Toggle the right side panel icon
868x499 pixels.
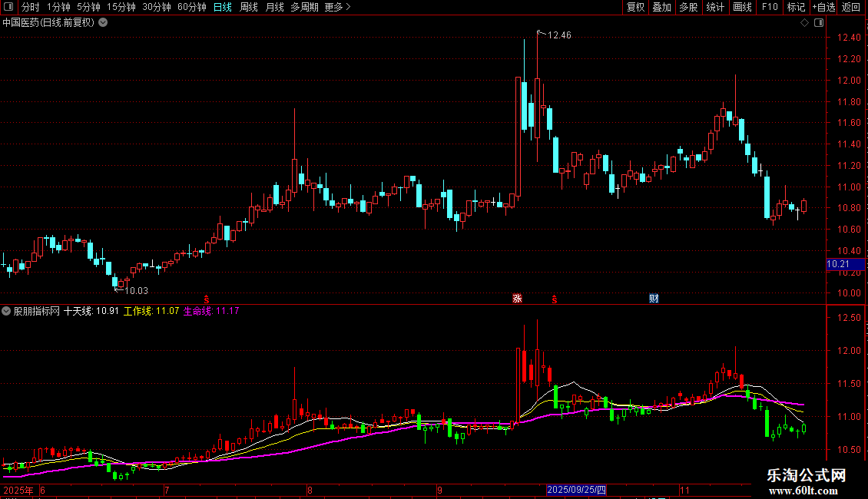point(819,23)
